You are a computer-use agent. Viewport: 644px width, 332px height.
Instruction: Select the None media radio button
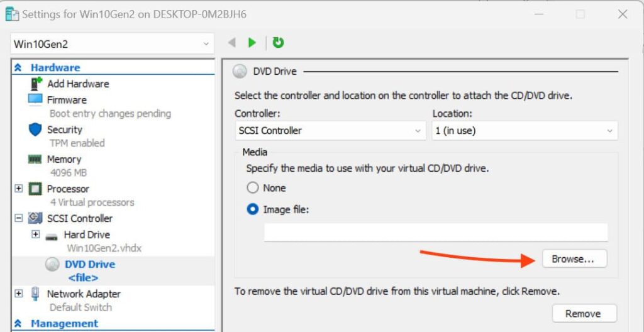coord(253,187)
